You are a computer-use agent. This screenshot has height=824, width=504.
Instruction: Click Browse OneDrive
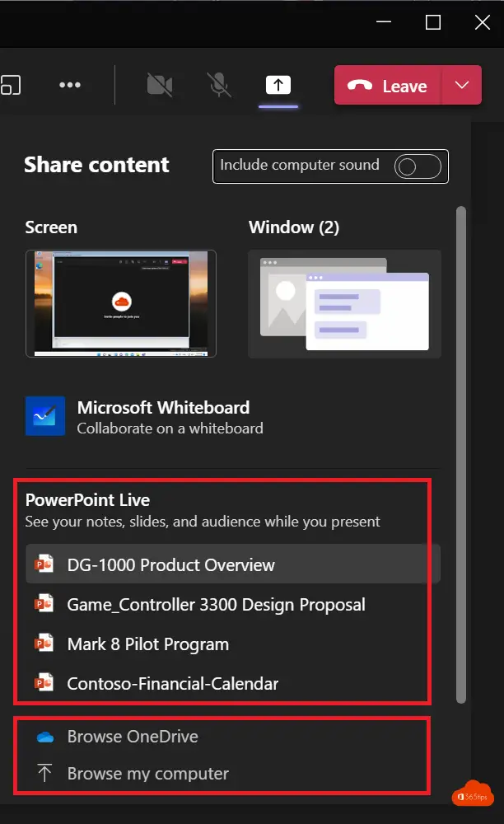pos(133,736)
